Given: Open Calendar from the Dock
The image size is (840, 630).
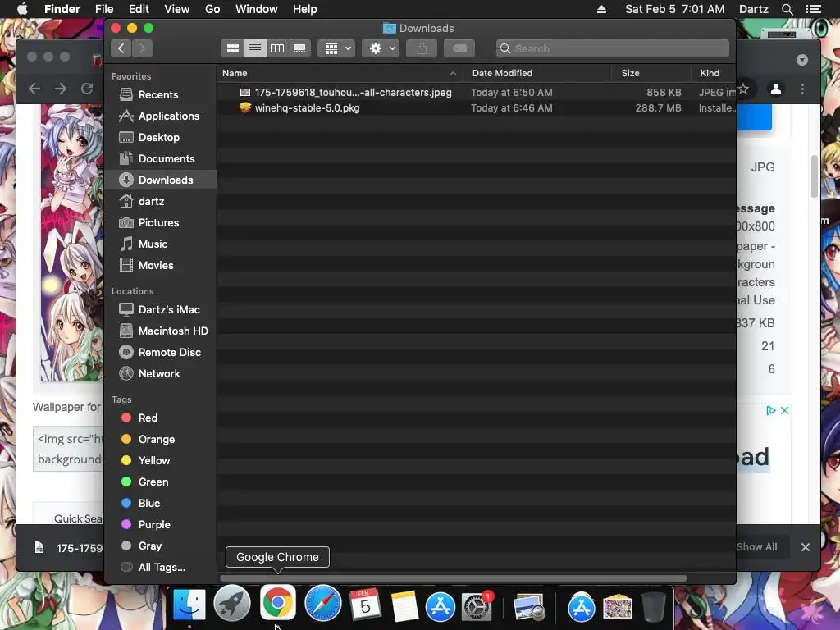Looking at the screenshot, I should [x=365, y=605].
